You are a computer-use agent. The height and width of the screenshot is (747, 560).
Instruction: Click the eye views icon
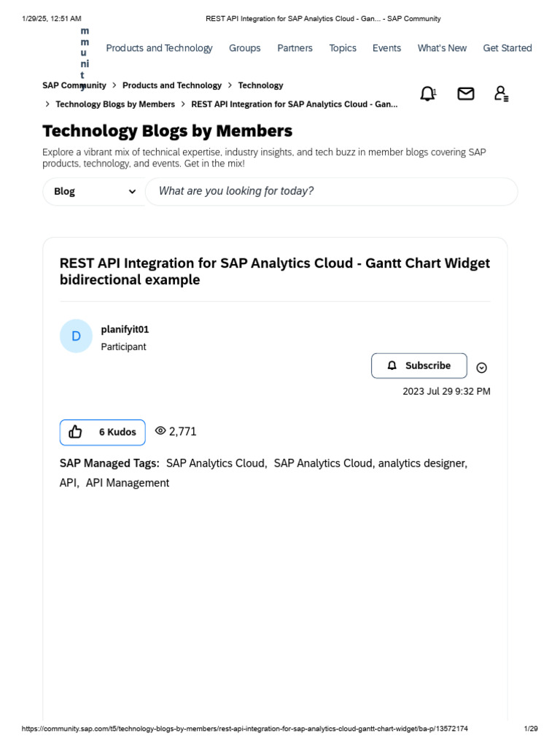160,431
